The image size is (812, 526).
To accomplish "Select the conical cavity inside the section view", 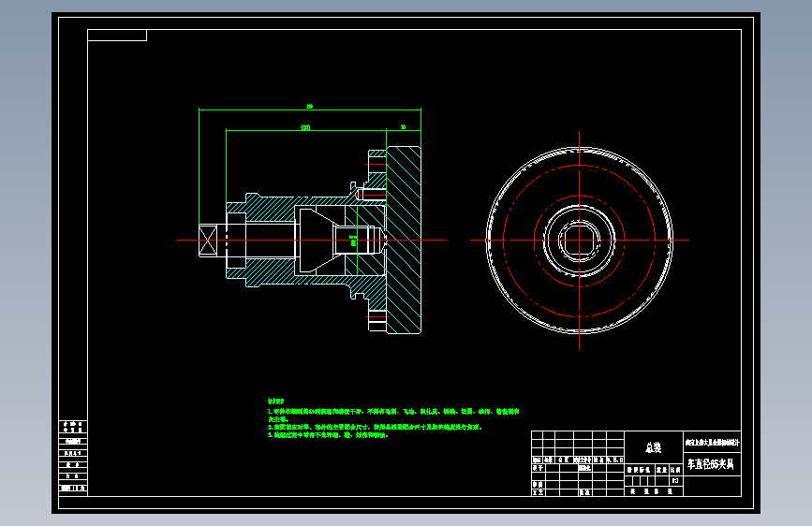I will click(x=316, y=241).
